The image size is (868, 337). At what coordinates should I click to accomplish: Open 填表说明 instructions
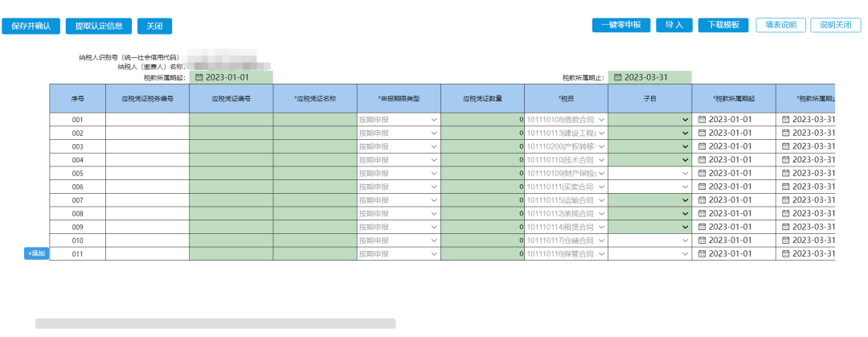click(x=780, y=25)
